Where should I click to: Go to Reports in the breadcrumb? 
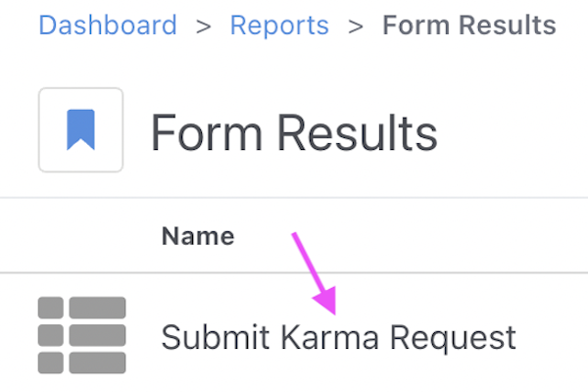[279, 25]
